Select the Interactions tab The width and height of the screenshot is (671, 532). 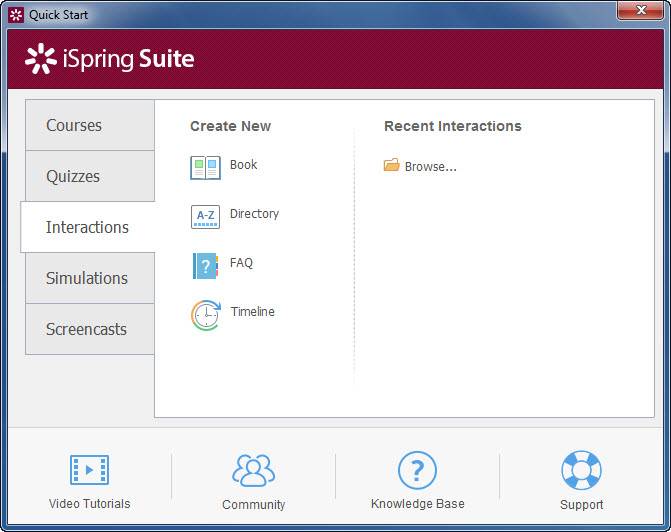click(x=88, y=227)
